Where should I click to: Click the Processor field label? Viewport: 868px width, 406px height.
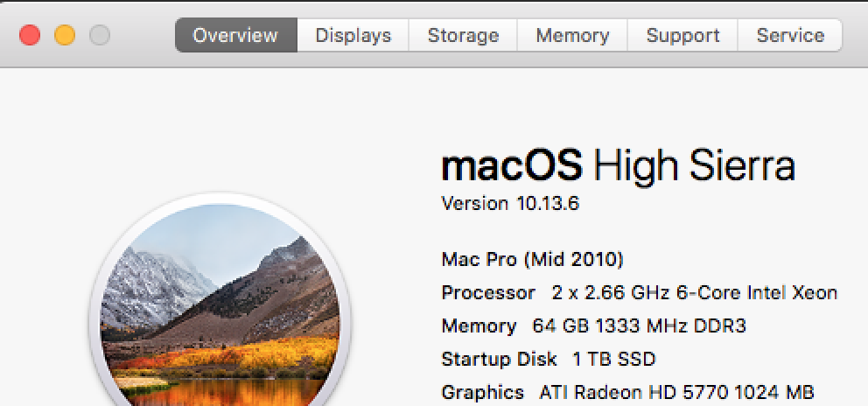[488, 292]
